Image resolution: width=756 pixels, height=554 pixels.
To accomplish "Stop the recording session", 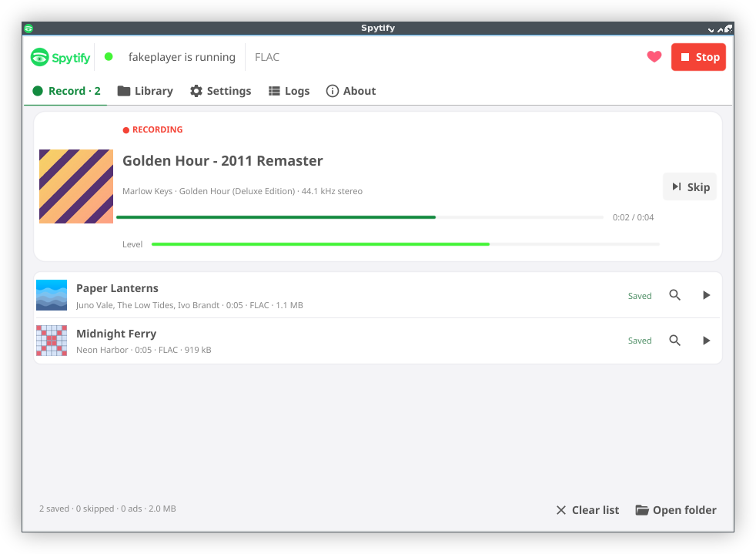I will [x=698, y=57].
